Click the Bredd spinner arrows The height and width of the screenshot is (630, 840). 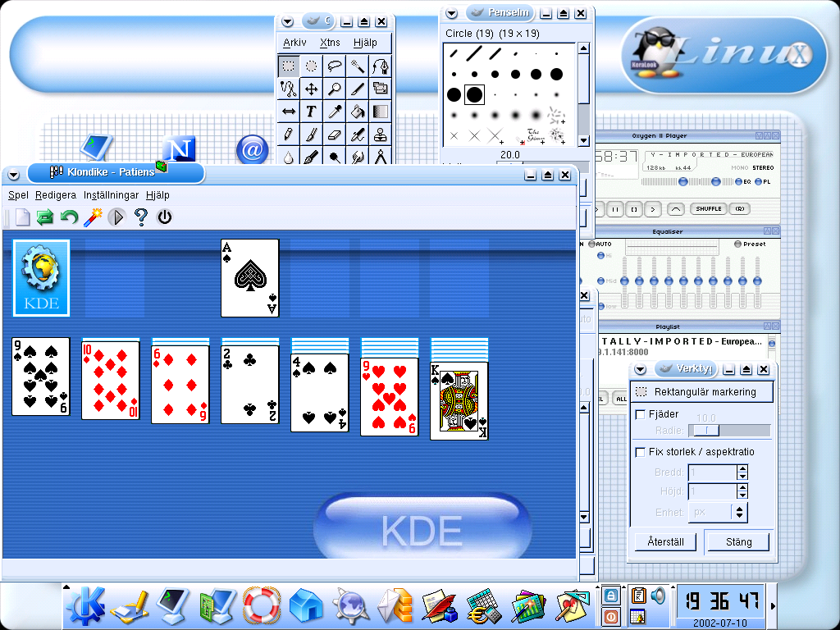pyautogui.click(x=742, y=472)
